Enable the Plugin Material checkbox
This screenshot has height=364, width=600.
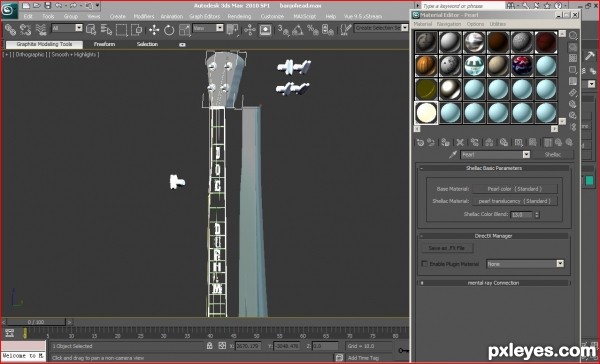pos(424,264)
